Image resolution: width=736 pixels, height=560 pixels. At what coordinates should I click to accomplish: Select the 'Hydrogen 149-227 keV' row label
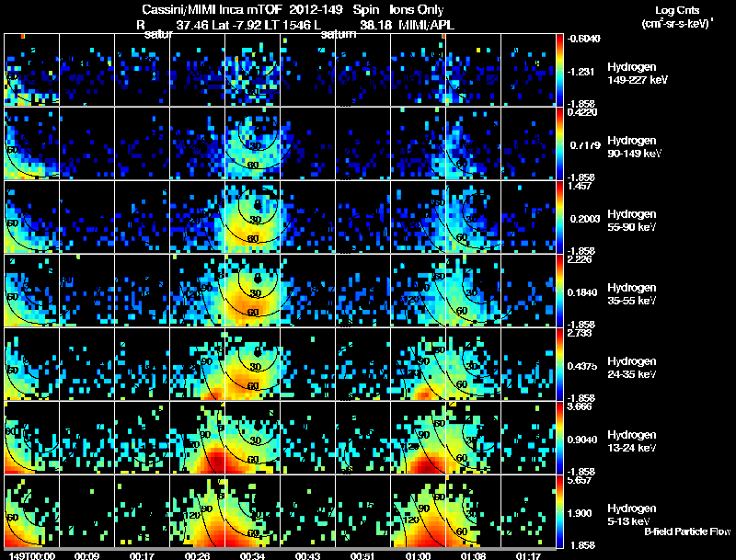[637, 74]
